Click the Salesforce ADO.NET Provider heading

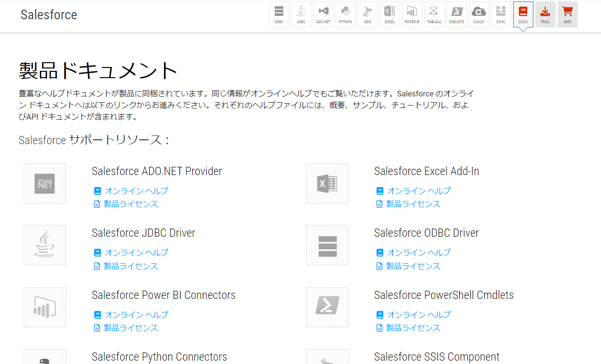tap(157, 171)
